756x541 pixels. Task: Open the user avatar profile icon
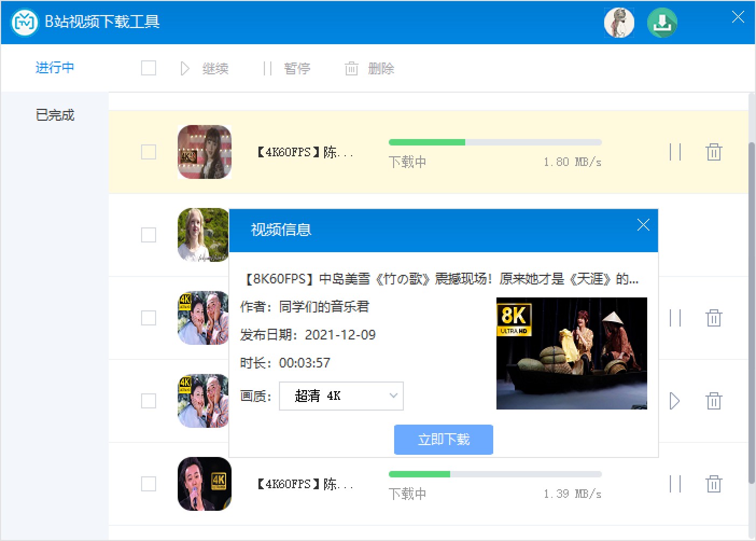[x=619, y=23]
